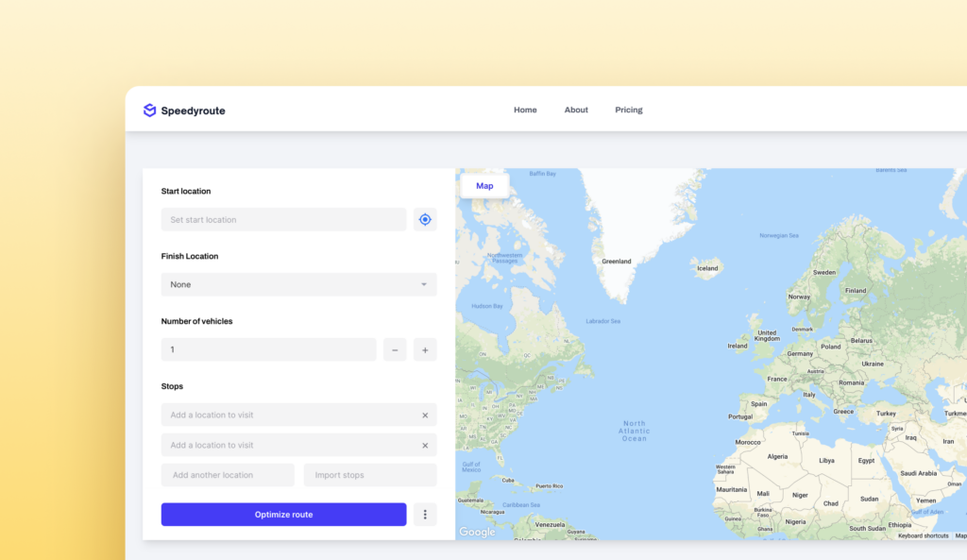
Task: Select Home in the navigation bar
Action: pos(525,110)
